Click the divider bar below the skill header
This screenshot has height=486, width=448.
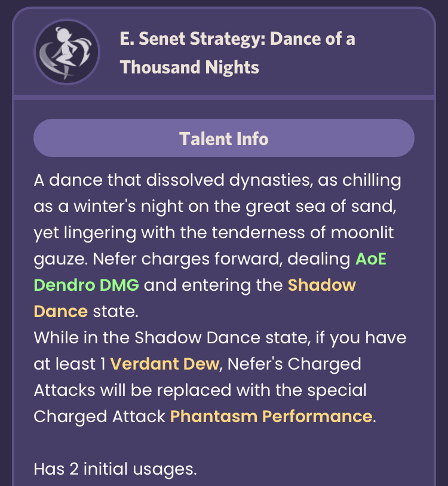click(224, 97)
